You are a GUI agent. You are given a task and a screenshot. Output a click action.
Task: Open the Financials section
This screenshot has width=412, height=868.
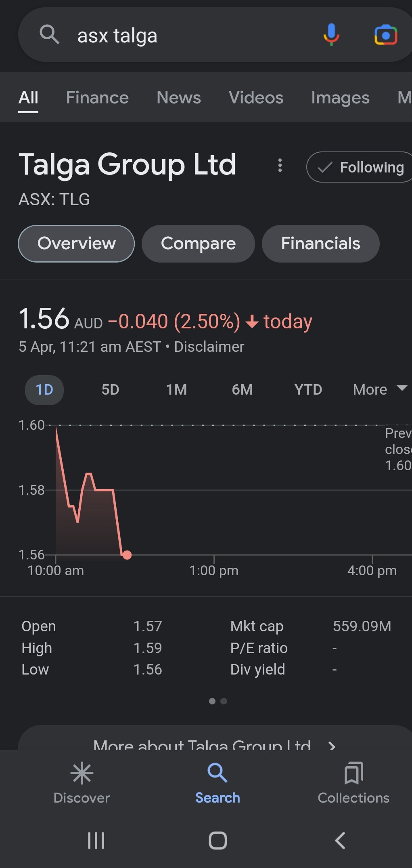coord(320,244)
